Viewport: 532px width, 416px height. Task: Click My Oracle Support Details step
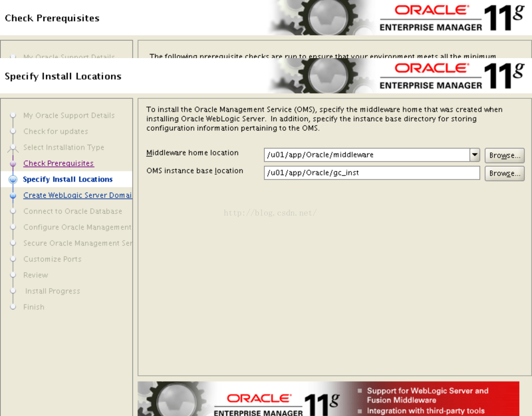pos(69,115)
